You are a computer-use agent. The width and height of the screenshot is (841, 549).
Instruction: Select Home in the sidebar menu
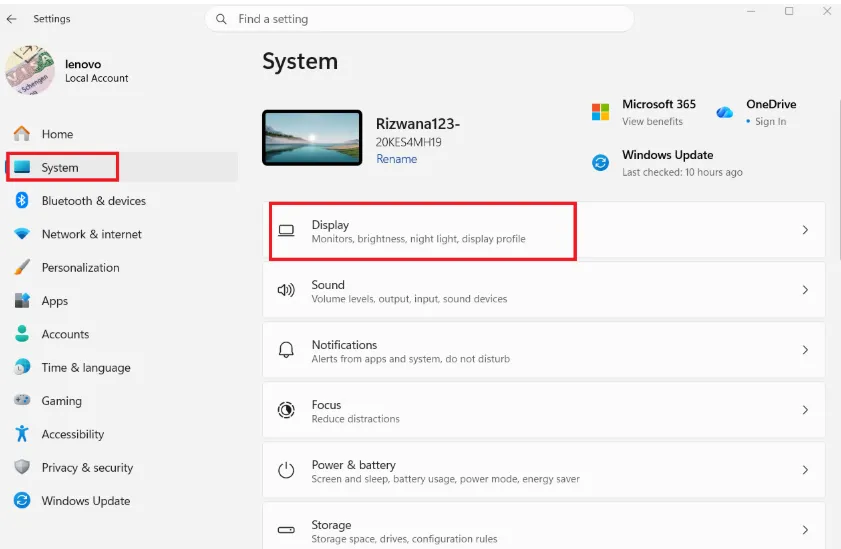(122, 134)
